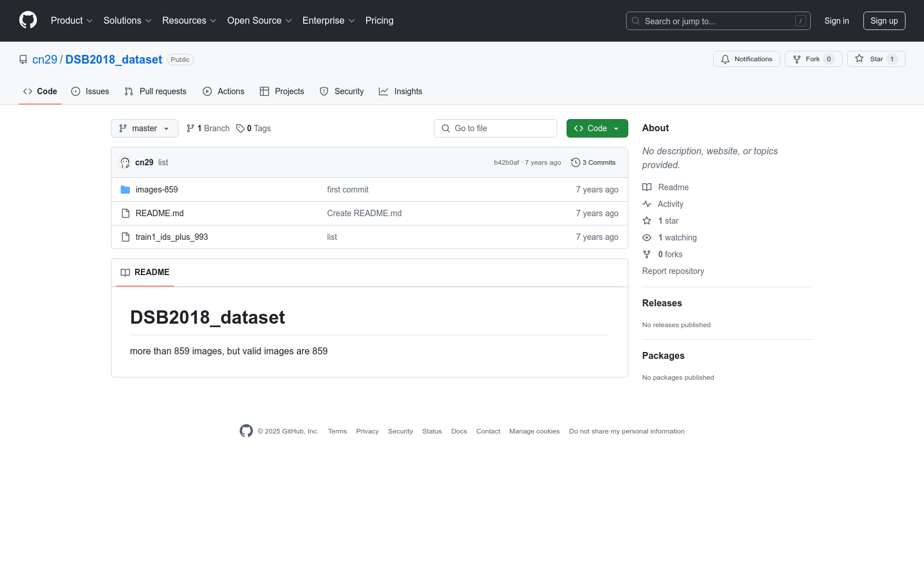Screen dimensions: 924x578
Task: Click the Search or jump to box
Action: [x=718, y=21]
